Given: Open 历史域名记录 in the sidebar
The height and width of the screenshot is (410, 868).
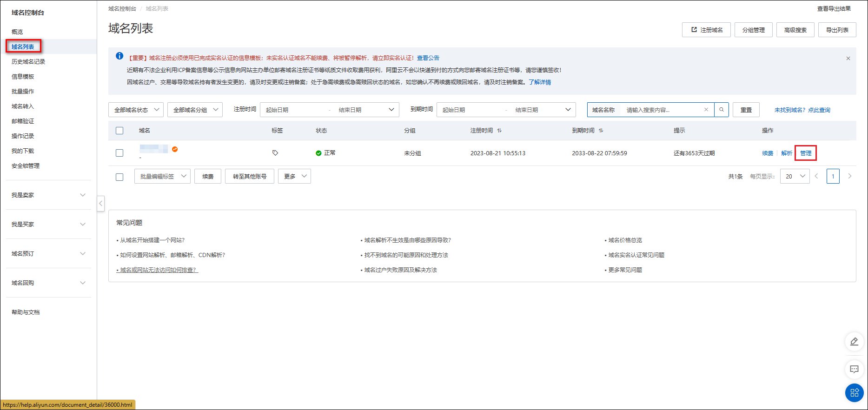Looking at the screenshot, I should coord(28,62).
